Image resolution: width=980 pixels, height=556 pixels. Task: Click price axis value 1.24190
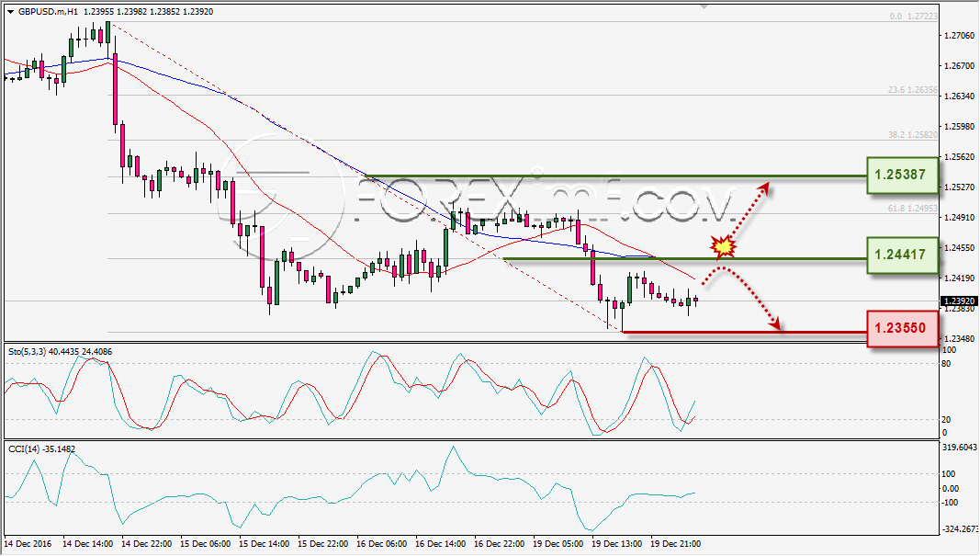(959, 278)
